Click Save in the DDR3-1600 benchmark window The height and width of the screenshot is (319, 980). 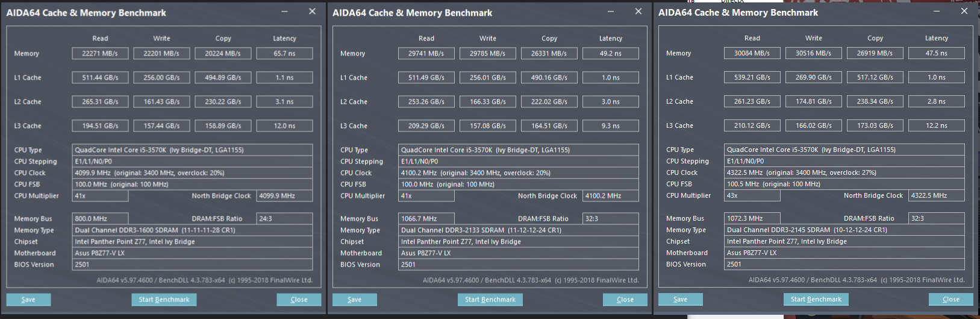[28, 300]
